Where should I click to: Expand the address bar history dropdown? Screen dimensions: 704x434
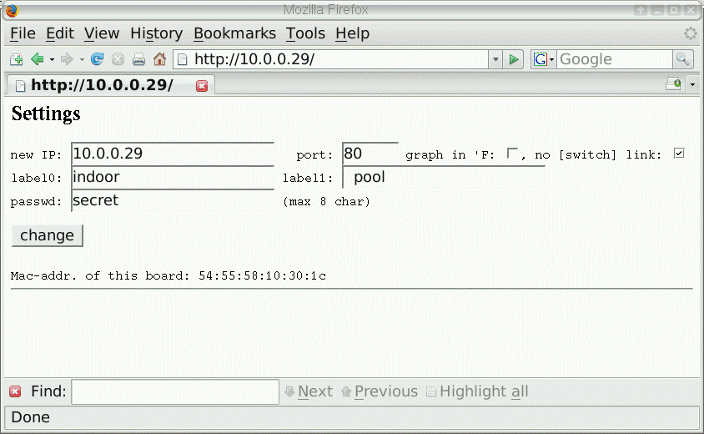pyautogui.click(x=495, y=59)
